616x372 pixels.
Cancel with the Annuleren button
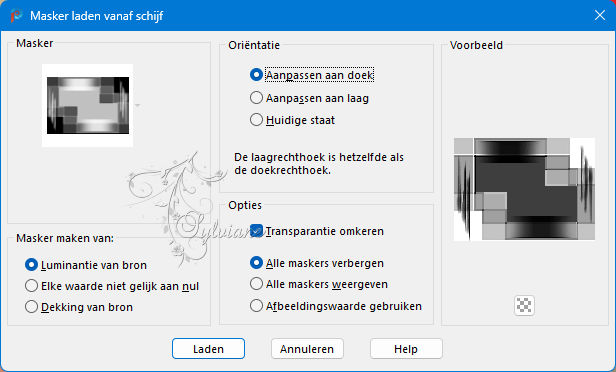[x=307, y=349]
